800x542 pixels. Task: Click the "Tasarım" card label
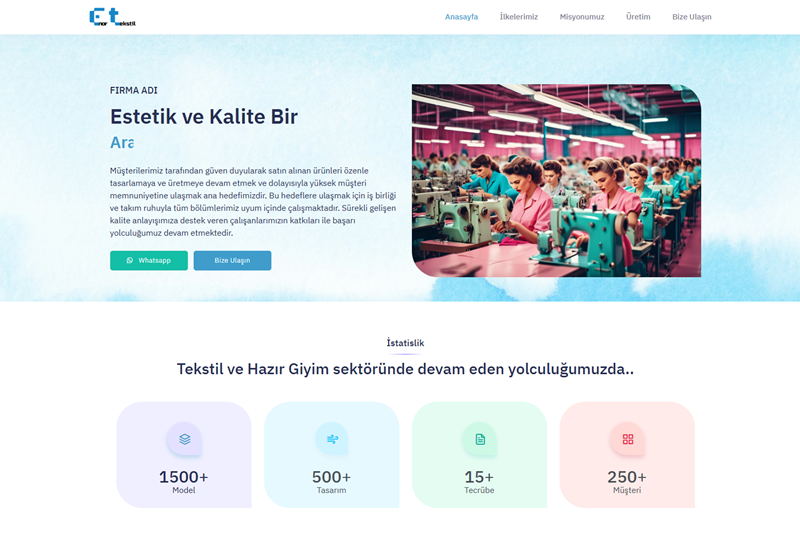tap(332, 490)
